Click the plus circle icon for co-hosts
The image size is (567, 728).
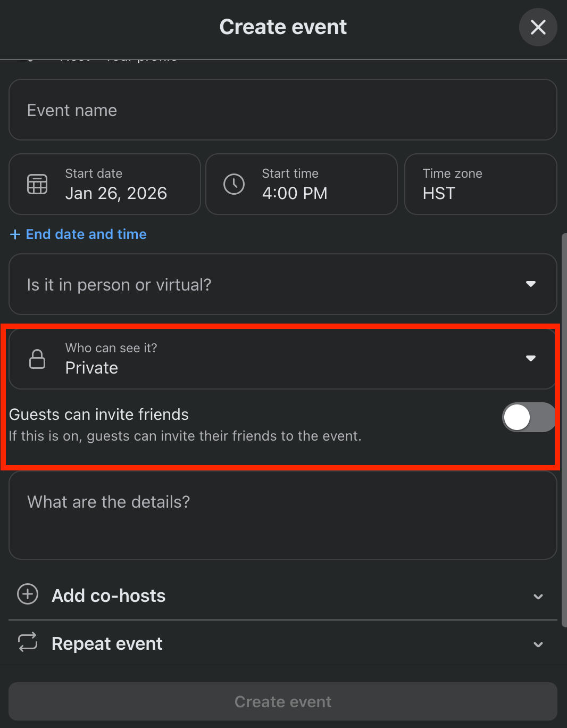tap(28, 594)
